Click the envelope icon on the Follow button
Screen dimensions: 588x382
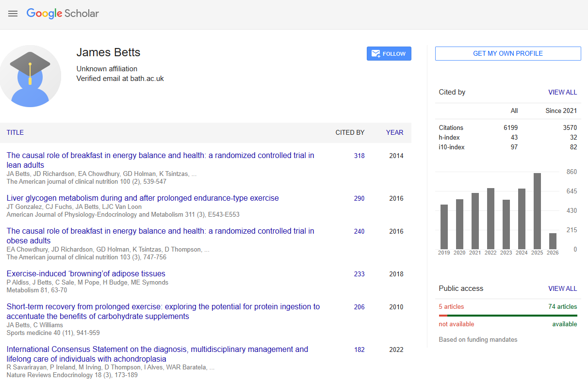click(x=376, y=53)
